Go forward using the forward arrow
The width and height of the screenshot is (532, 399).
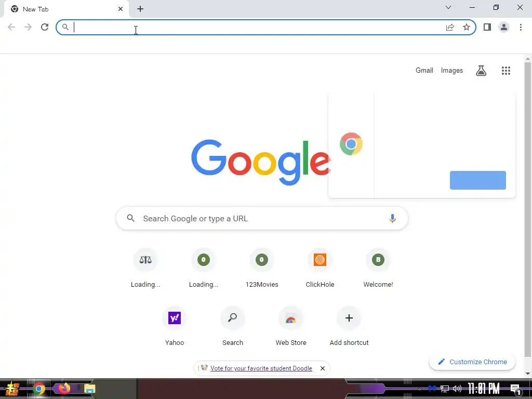(x=28, y=27)
